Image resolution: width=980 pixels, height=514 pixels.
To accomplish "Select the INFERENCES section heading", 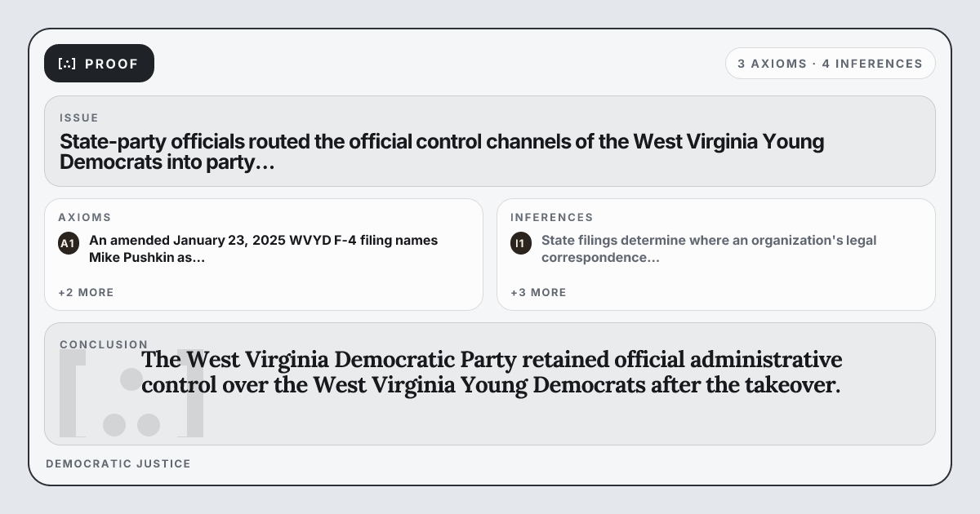I will 552,217.
